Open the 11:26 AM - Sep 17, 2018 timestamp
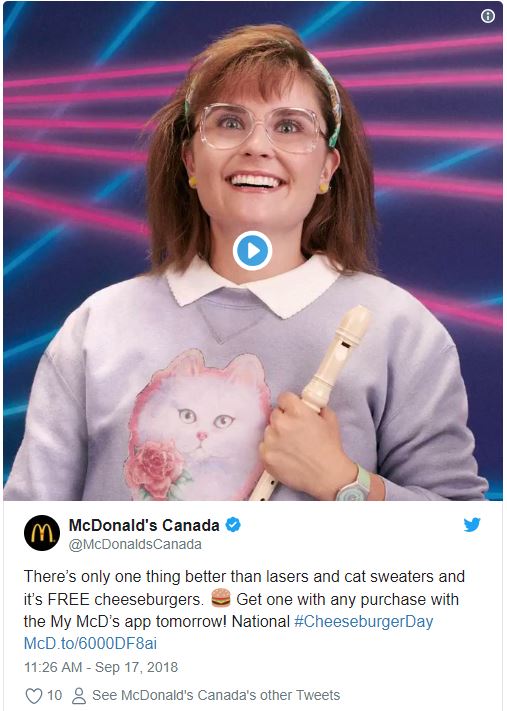 click(101, 667)
